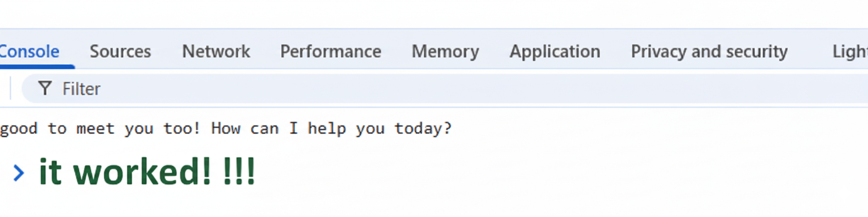Click the trailing "!!!" in the console prompt

tap(239, 172)
